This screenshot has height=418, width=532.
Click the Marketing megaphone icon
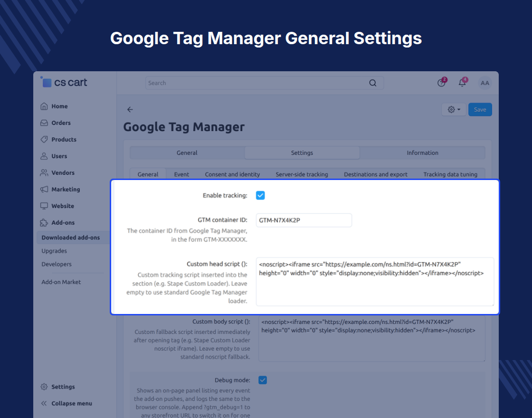44,190
